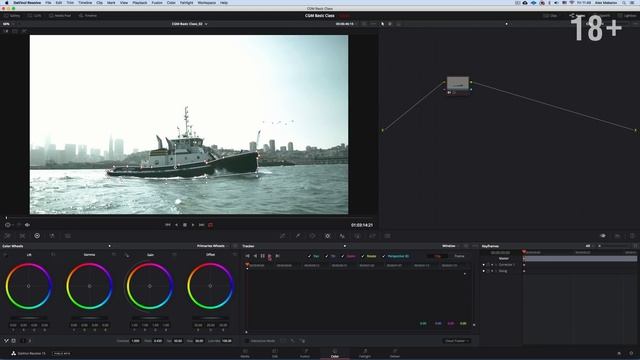The height and width of the screenshot is (360, 640).
Task: Show the Scopes panel
Action: click(618, 236)
